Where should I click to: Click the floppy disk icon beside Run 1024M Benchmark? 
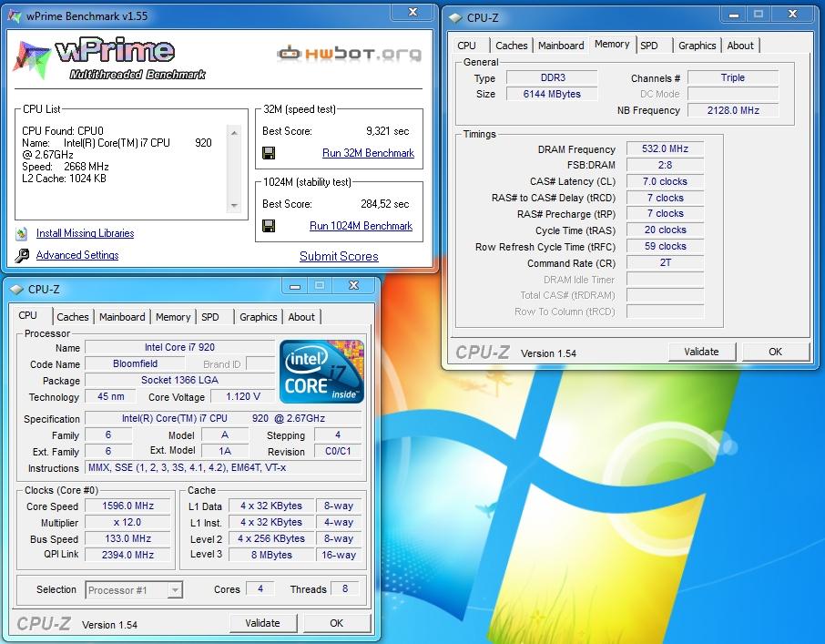coord(269,226)
